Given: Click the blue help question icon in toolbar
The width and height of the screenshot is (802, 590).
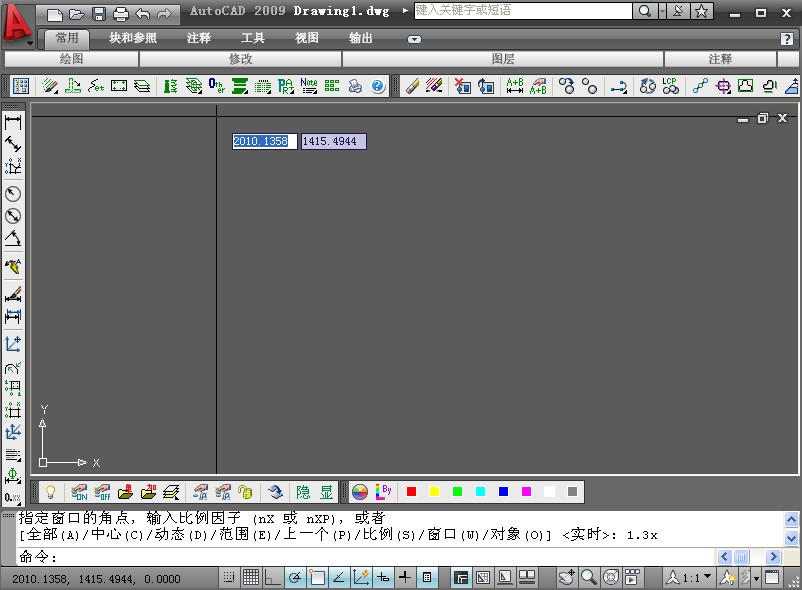Looking at the screenshot, I should (377, 86).
